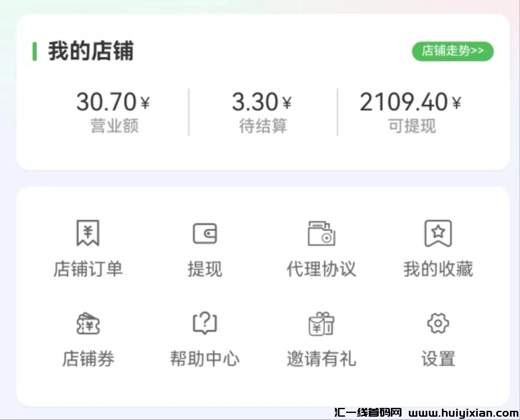Tap the 提现 wallet icon
Image resolution: width=520 pixels, height=420 pixels.
204,233
